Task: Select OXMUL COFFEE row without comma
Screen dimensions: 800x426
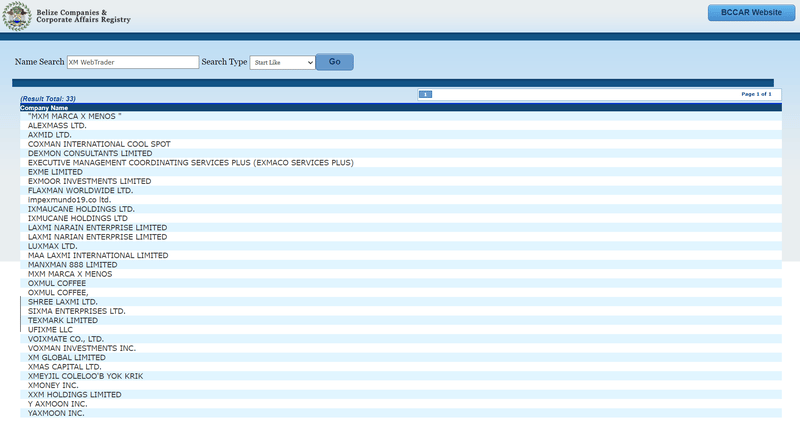Action: click(x=401, y=283)
